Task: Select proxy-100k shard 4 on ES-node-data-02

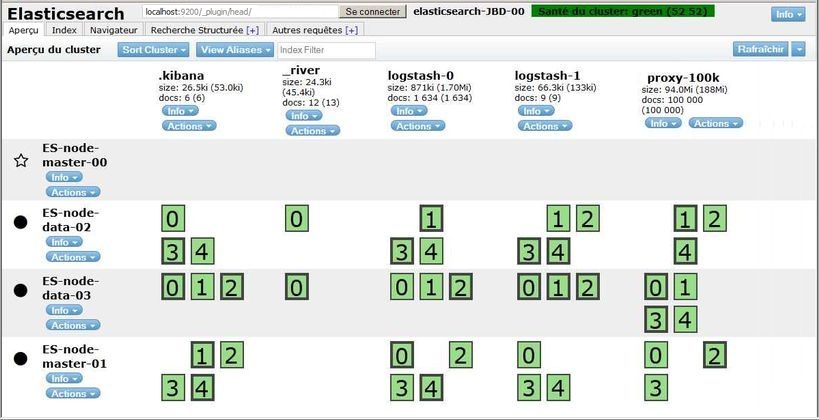Action: (685, 250)
